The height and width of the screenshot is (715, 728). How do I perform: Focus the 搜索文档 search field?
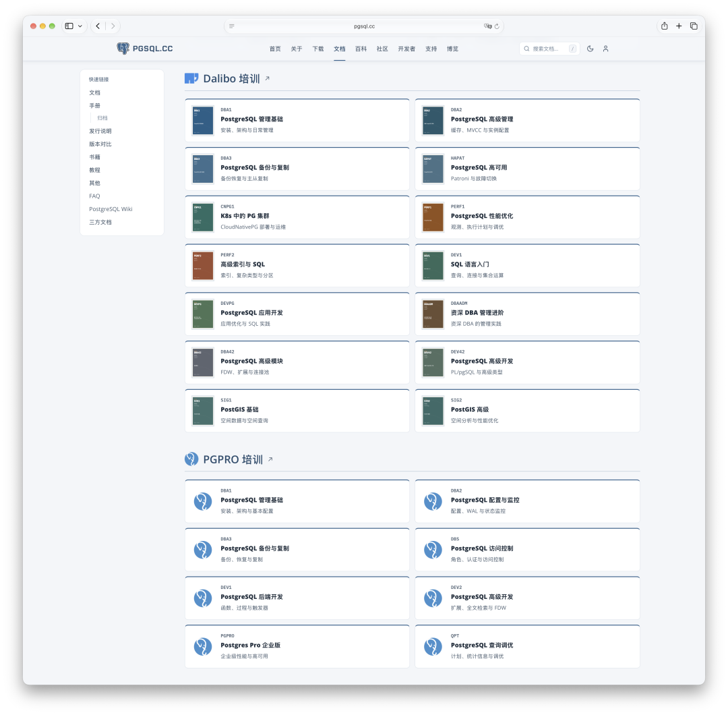coord(549,49)
